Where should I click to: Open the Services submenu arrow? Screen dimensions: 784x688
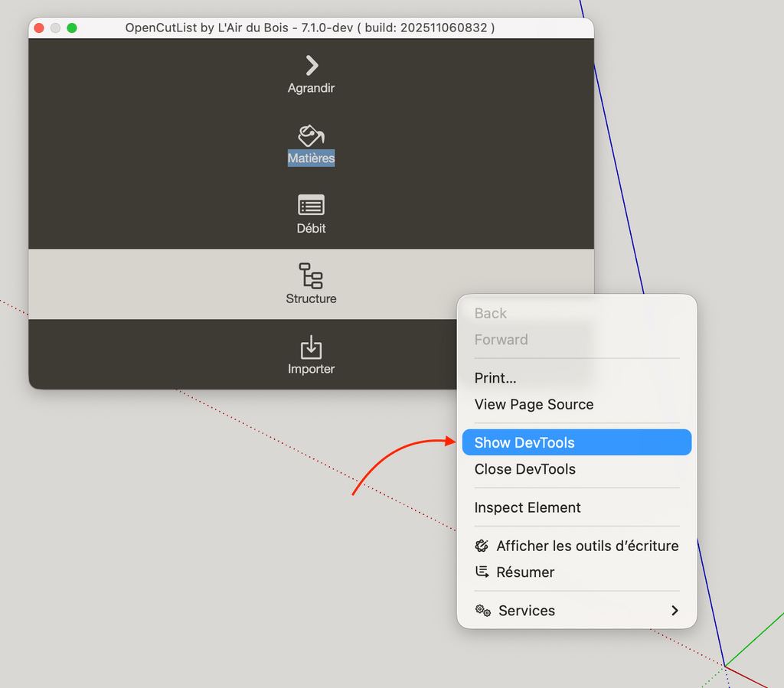point(675,610)
